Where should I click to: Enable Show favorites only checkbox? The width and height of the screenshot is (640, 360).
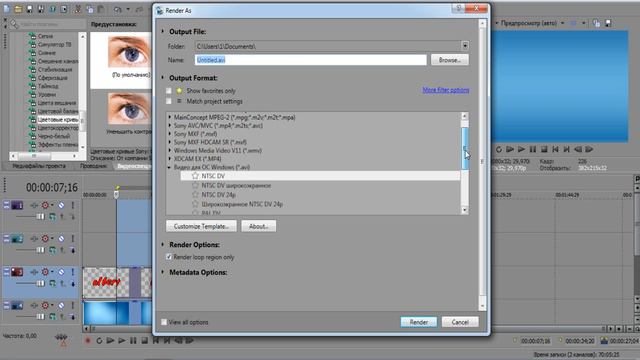coord(169,91)
